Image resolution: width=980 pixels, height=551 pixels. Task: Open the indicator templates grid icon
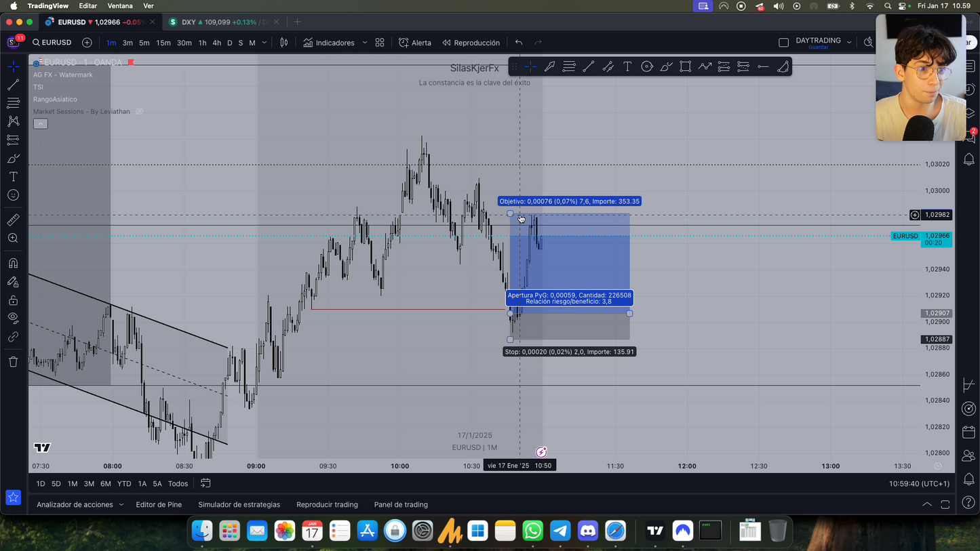point(380,43)
